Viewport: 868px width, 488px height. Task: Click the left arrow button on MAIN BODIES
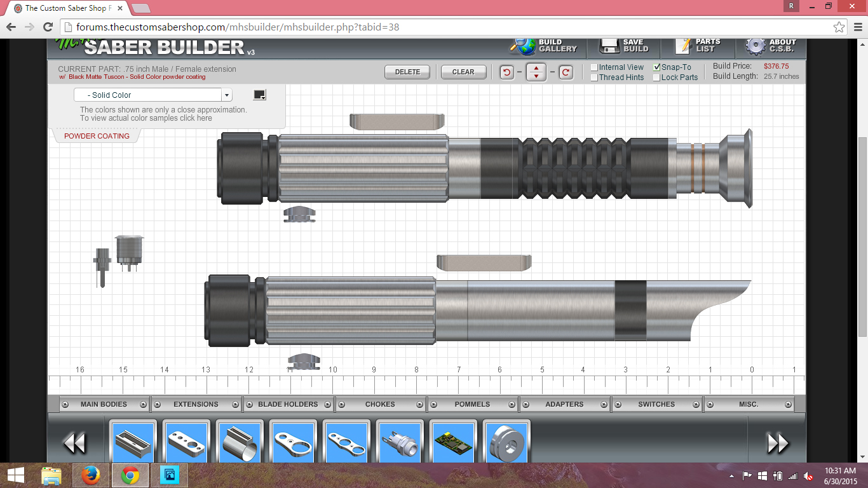point(65,404)
